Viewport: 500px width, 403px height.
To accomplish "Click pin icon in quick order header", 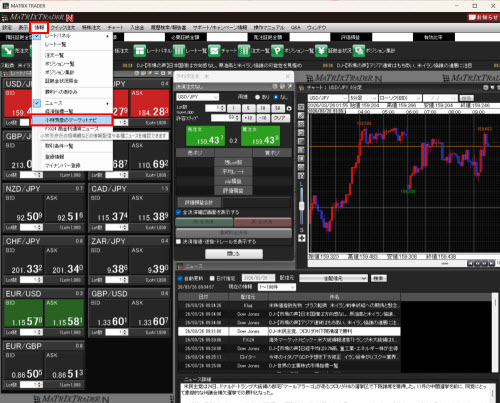I will coord(289,87).
